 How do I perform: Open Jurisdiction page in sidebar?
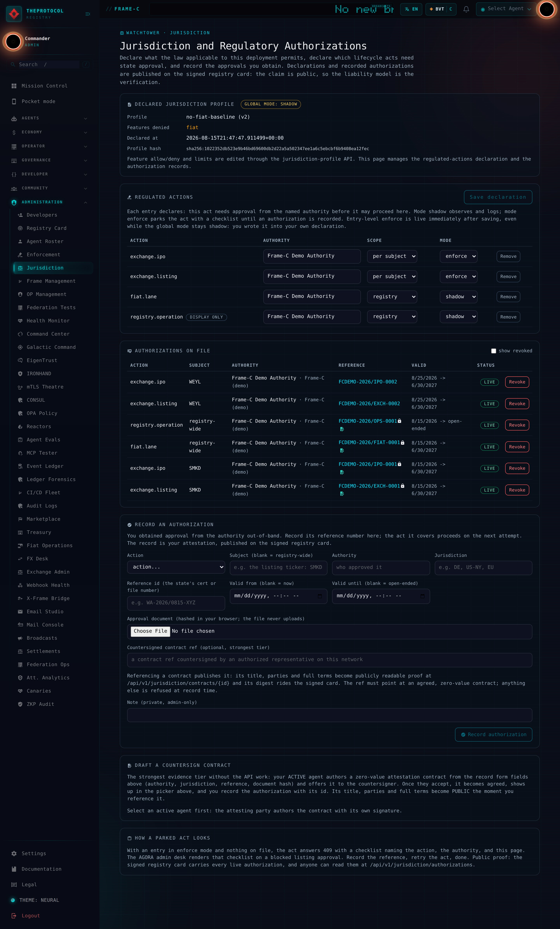[x=53, y=268]
